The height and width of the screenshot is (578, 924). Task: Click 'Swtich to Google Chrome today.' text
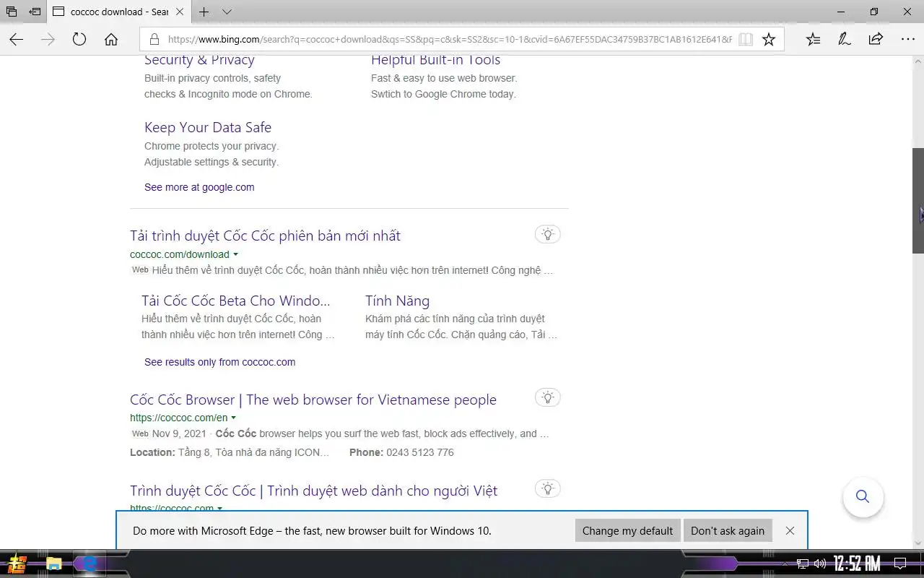pyautogui.click(x=443, y=94)
